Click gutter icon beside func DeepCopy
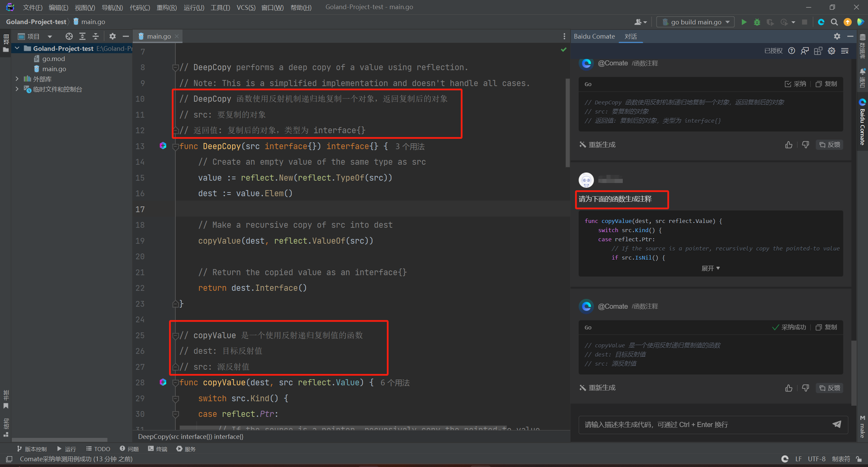The height and width of the screenshot is (467, 868). [163, 146]
